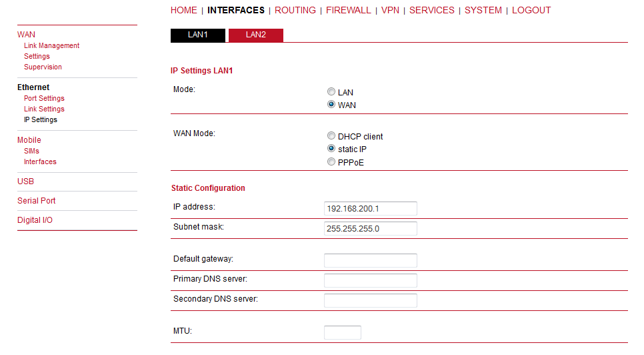The width and height of the screenshot is (644, 355).
Task: Switch to the LAN2 tab
Action: (x=256, y=35)
